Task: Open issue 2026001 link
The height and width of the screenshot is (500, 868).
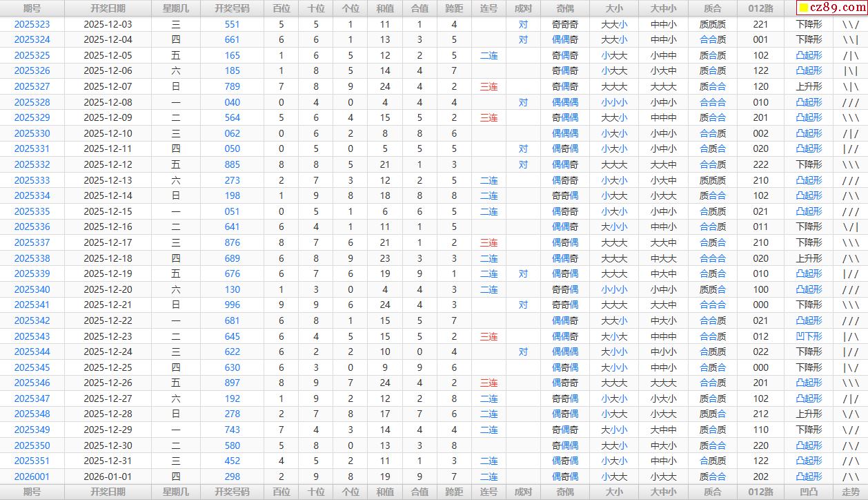Action: [32, 477]
